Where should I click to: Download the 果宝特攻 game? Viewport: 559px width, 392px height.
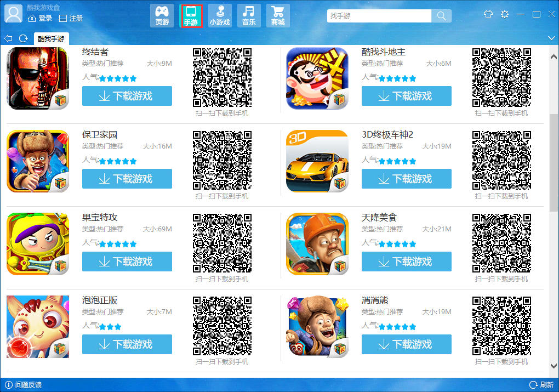(127, 262)
